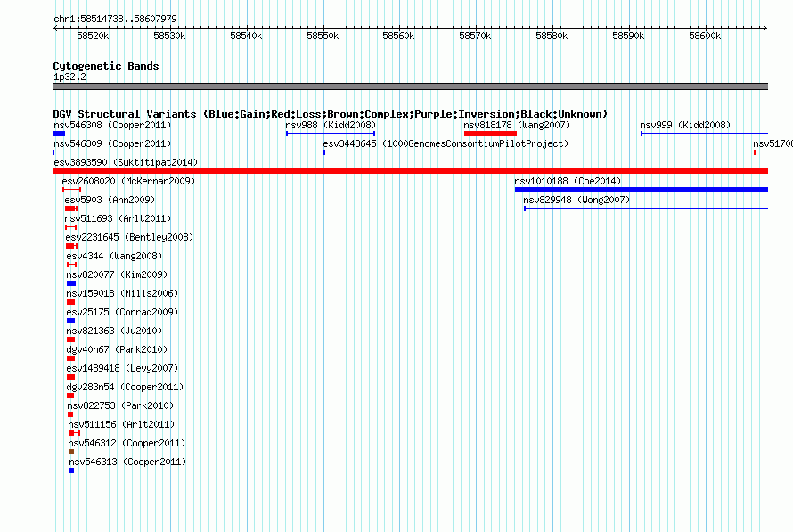
Task: Click esv3443645 (1000GenomesConsortiumPilotProject) label
Action: [446, 143]
